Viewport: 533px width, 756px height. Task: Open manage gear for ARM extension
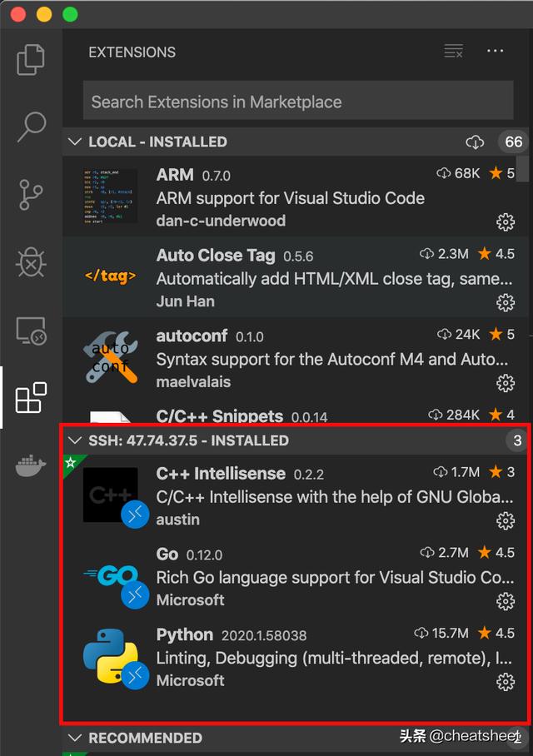coord(506,221)
